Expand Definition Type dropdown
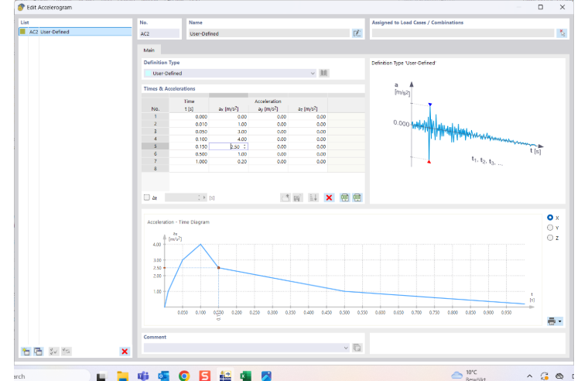The height and width of the screenshot is (381, 588). (x=313, y=74)
